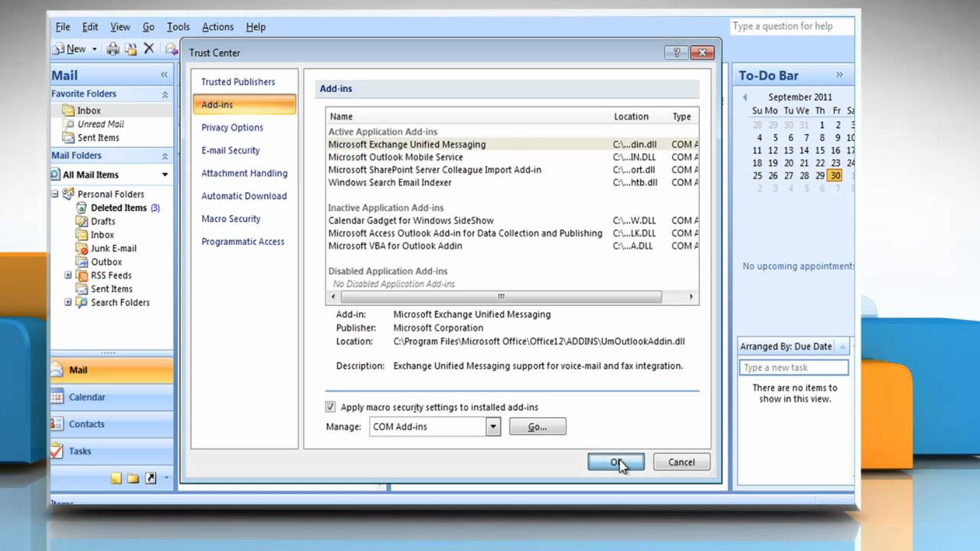Select Macro Security category
The image size is (980, 551).
click(x=231, y=219)
